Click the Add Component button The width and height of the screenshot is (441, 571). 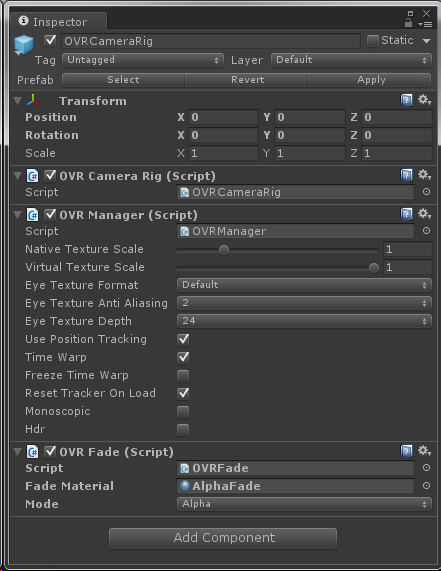point(223,538)
